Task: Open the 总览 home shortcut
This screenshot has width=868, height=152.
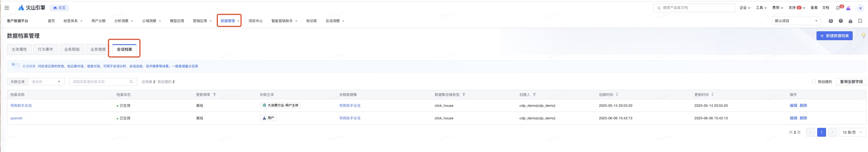Action: [60, 7]
